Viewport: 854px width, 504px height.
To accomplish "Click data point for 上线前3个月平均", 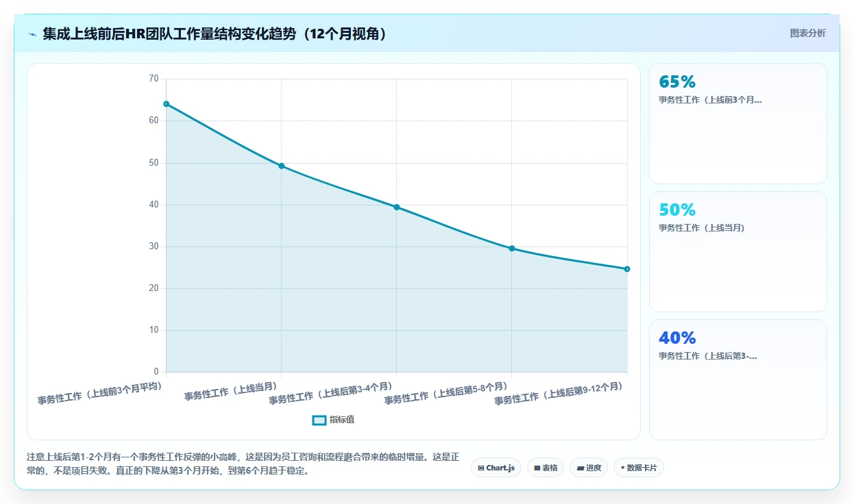I will (166, 104).
